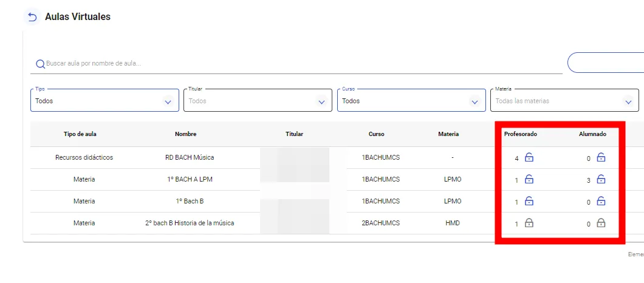Unlock Profesorado for 2º bach B Historia

coord(529,223)
